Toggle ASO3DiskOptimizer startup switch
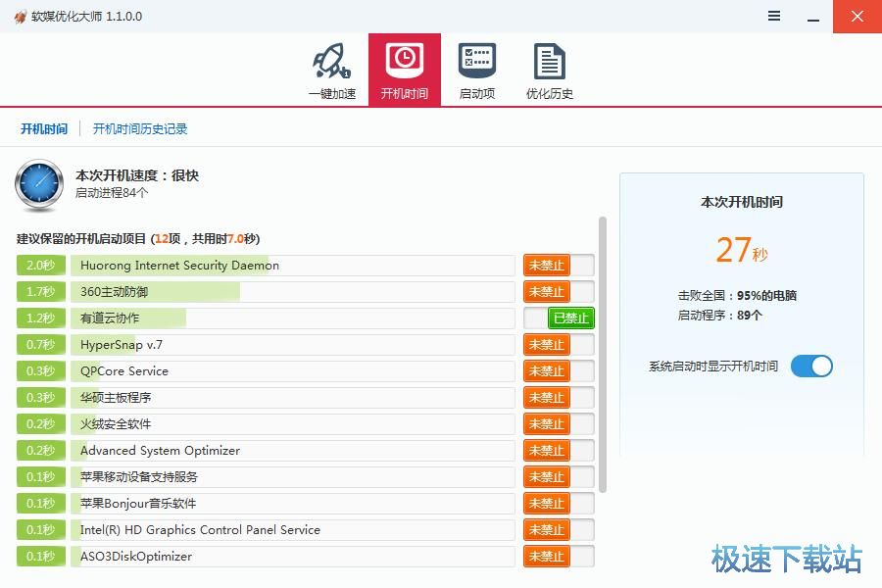 coord(559,556)
